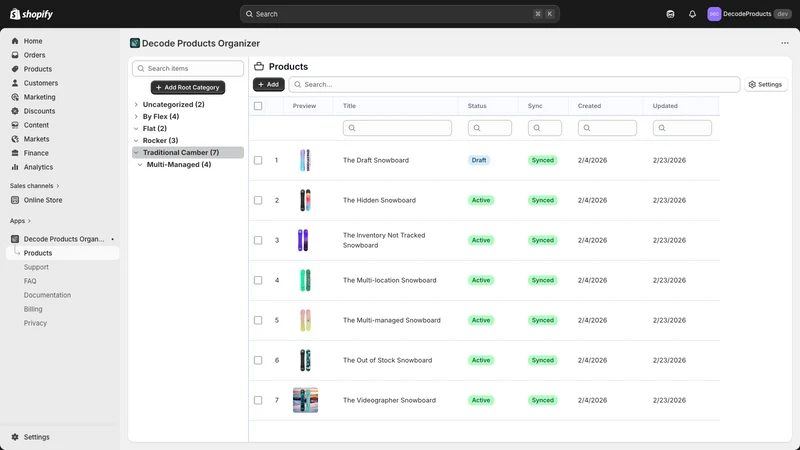Select Products under Decode Products Organizer
This screenshot has width=800, height=450.
click(63, 253)
